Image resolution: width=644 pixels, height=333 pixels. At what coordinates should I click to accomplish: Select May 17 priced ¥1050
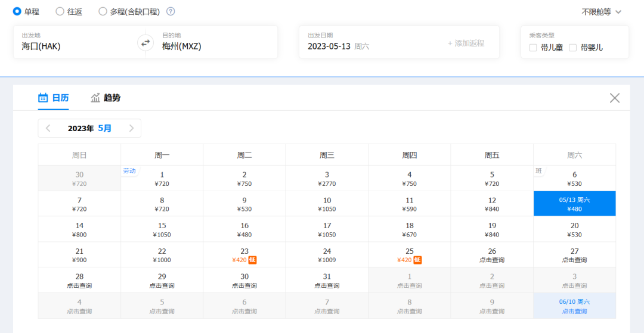pyautogui.click(x=327, y=229)
